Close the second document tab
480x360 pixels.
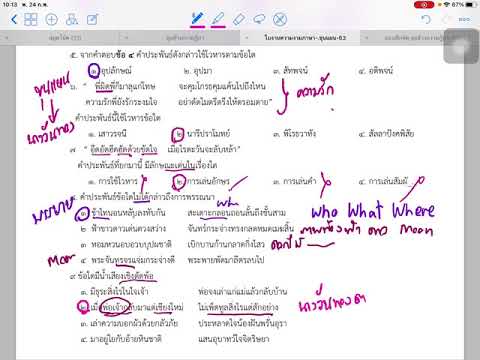tap(126, 38)
